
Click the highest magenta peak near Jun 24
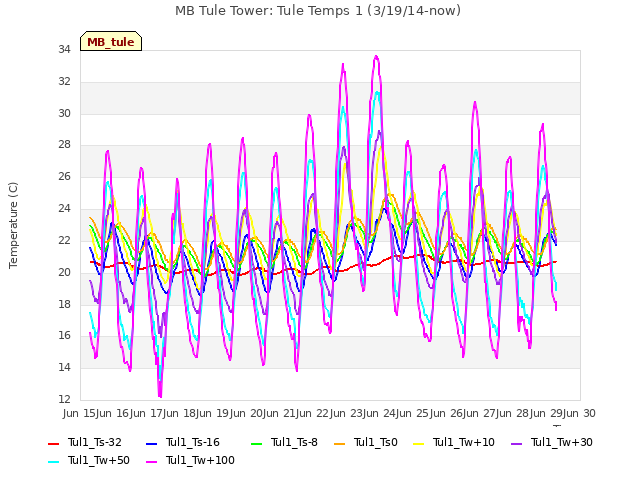(376, 56)
